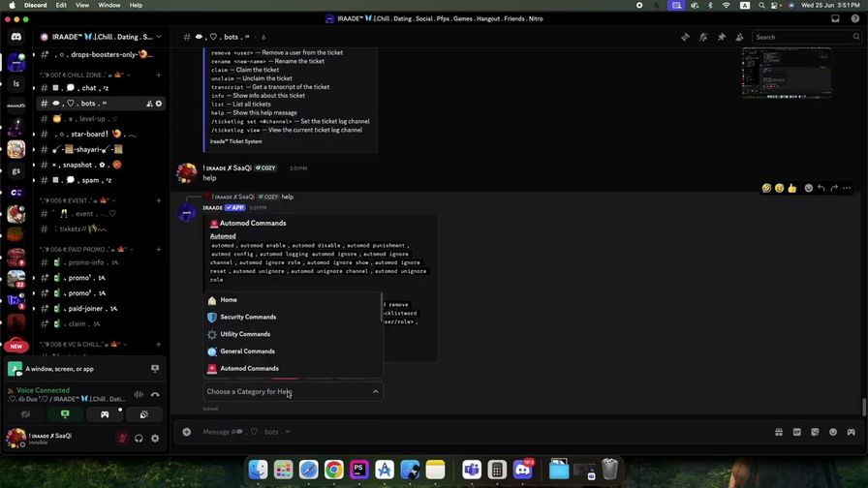Open emoji picker in message bar

coord(833,432)
